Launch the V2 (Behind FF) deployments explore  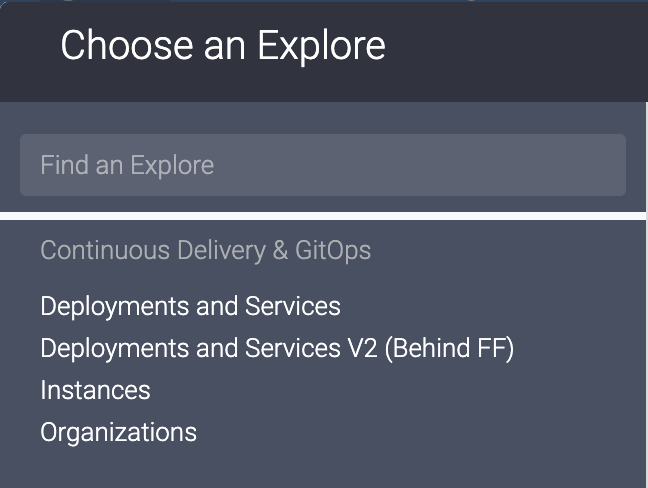(276, 348)
